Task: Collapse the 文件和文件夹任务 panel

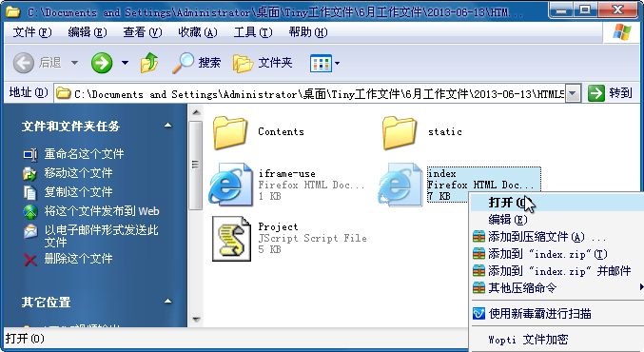Action: point(167,125)
